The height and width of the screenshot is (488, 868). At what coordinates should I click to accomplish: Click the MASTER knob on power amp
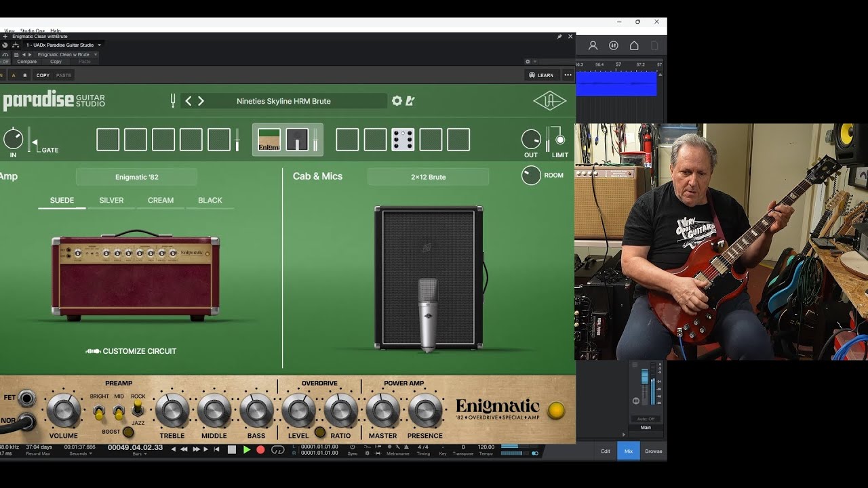[x=383, y=410]
